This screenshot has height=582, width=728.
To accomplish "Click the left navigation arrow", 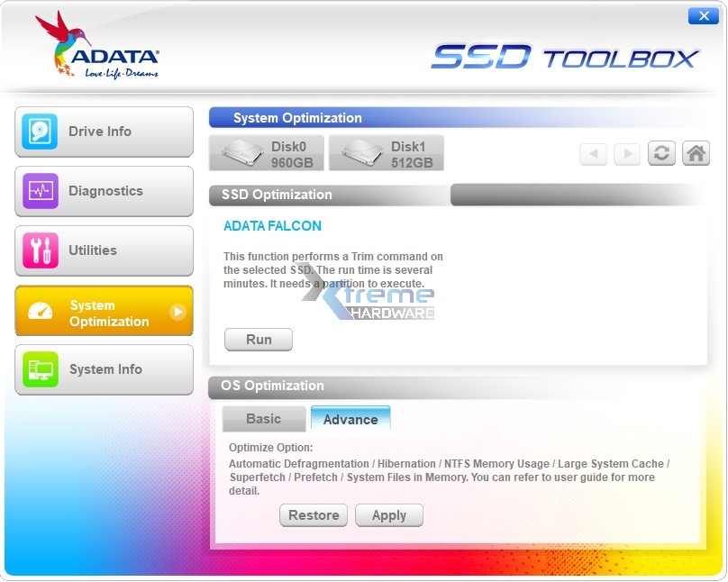I will (593, 153).
